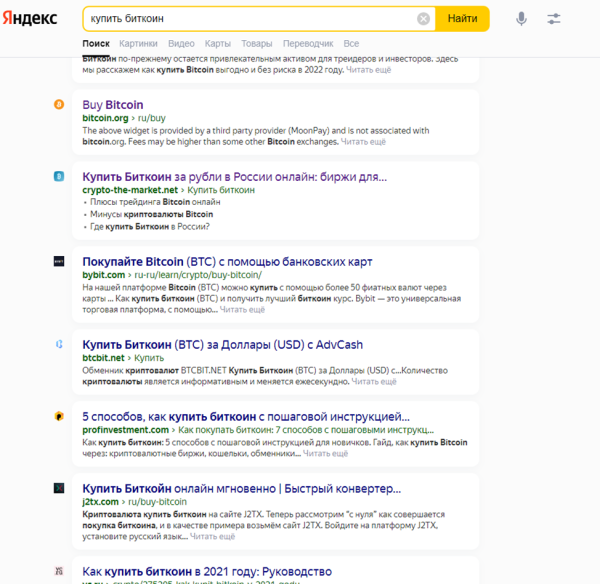Viewport: 600px width, 584px height.
Task: Click the profinvestment.com favicon
Action: tap(59, 415)
